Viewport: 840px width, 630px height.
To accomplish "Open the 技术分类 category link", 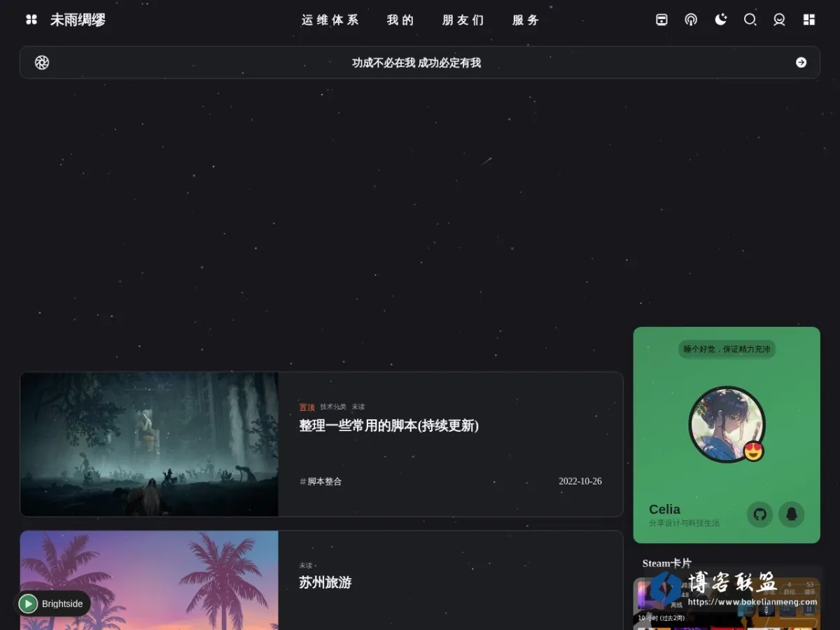I will pyautogui.click(x=333, y=407).
